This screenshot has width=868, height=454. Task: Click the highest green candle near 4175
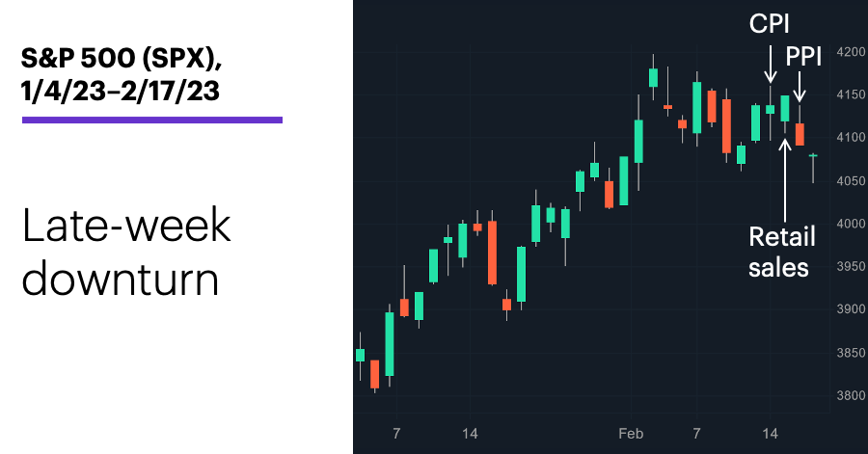tap(653, 77)
